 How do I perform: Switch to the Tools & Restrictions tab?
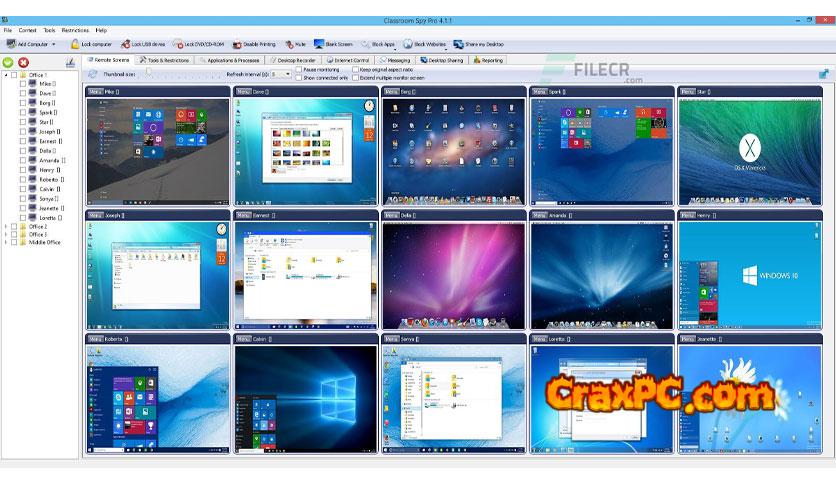[165, 60]
